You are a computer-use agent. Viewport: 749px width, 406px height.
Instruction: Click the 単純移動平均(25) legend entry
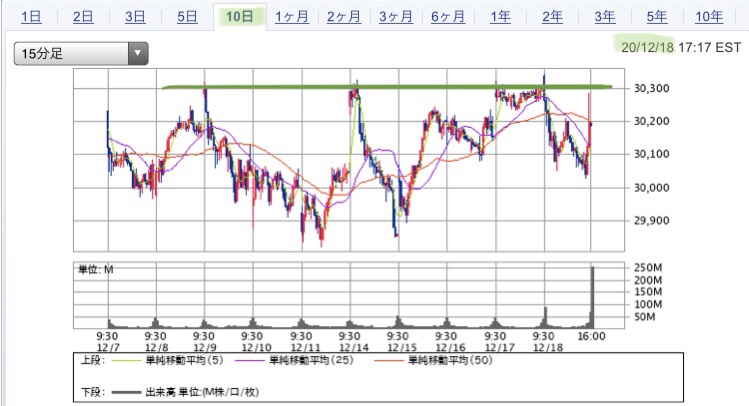coord(294,360)
